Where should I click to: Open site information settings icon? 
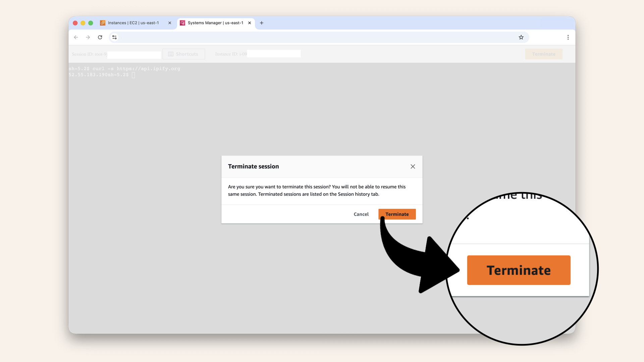(114, 37)
